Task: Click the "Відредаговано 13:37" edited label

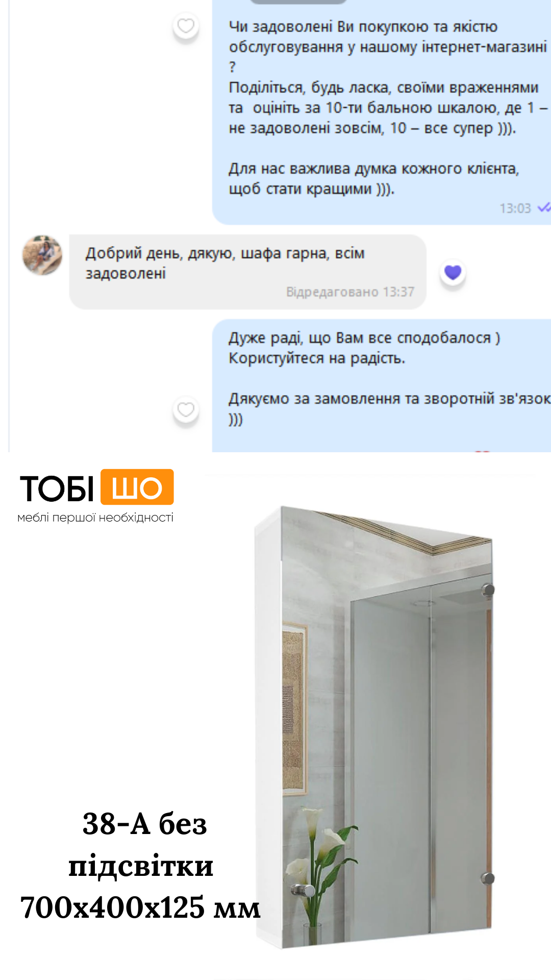Action: click(350, 292)
